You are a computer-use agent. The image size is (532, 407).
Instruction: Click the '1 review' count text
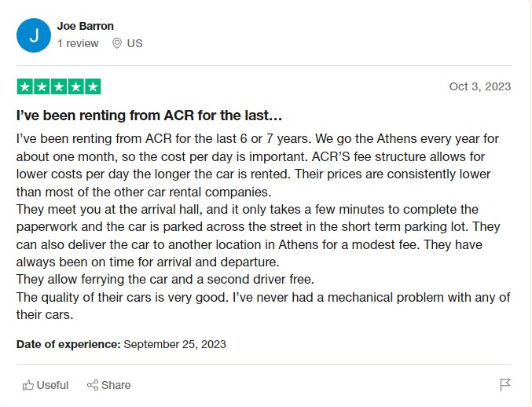click(x=78, y=43)
